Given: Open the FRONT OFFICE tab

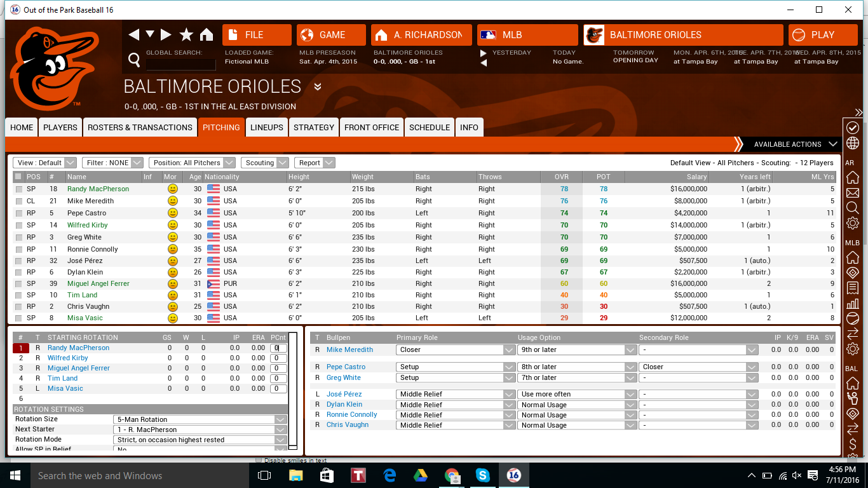Looking at the screenshot, I should pyautogui.click(x=371, y=127).
